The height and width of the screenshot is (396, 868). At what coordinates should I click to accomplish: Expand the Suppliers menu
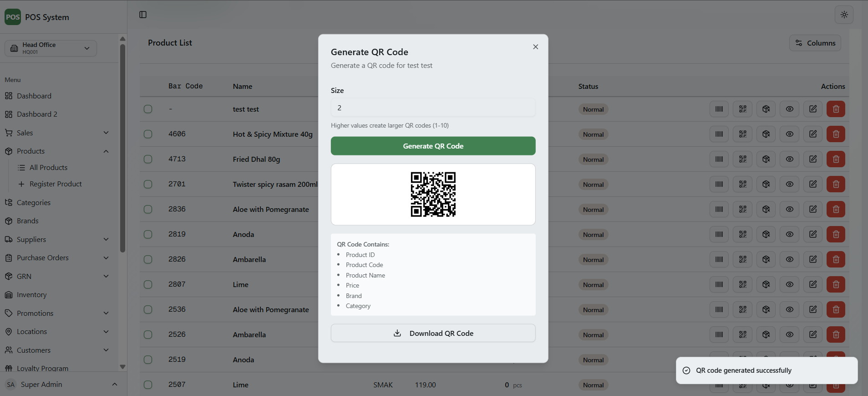(x=57, y=239)
